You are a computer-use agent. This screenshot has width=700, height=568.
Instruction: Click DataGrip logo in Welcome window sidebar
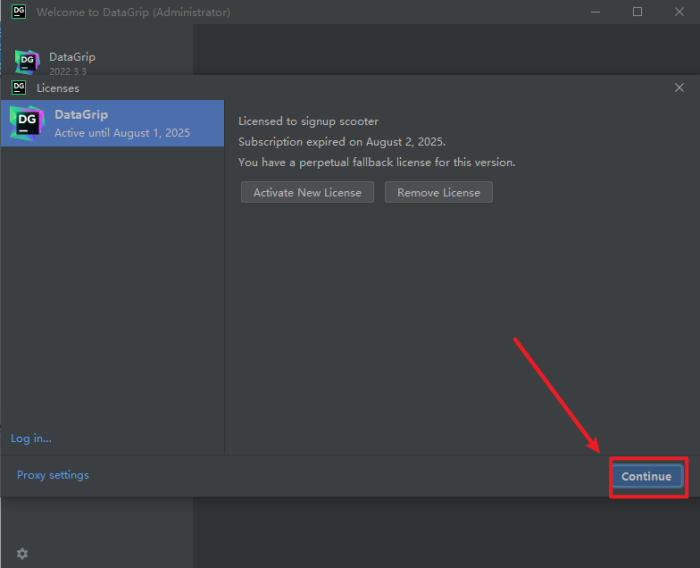(27, 62)
